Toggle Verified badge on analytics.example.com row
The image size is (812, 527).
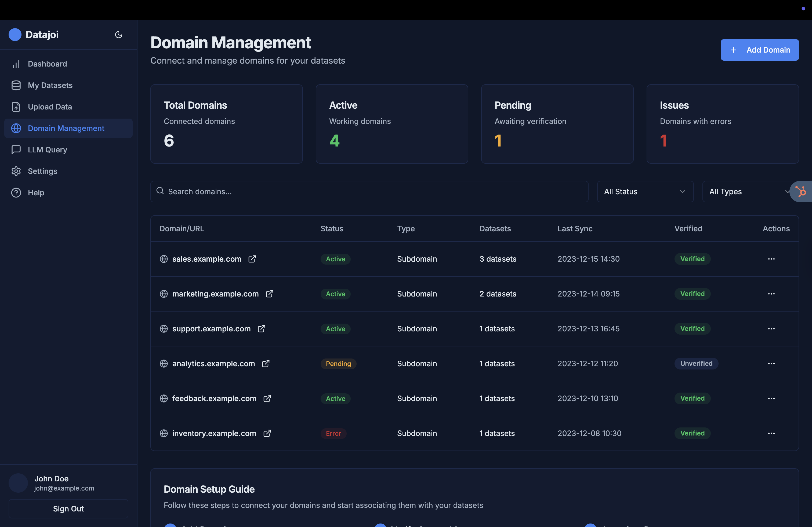(696, 363)
